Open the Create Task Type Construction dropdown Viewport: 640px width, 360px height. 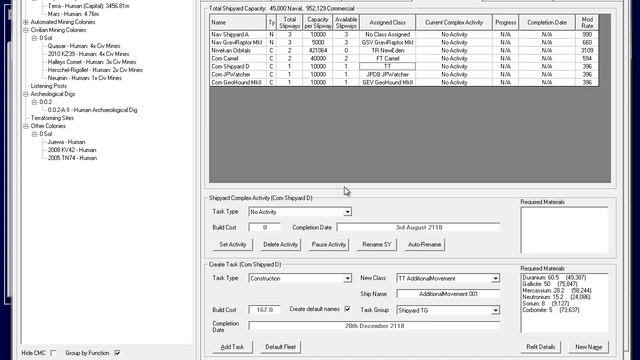coord(347,278)
